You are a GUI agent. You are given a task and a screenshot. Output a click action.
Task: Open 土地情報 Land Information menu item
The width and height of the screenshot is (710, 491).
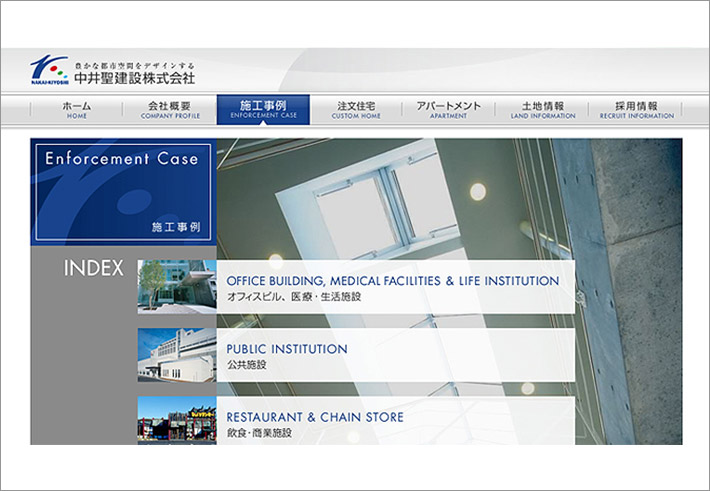pos(542,110)
